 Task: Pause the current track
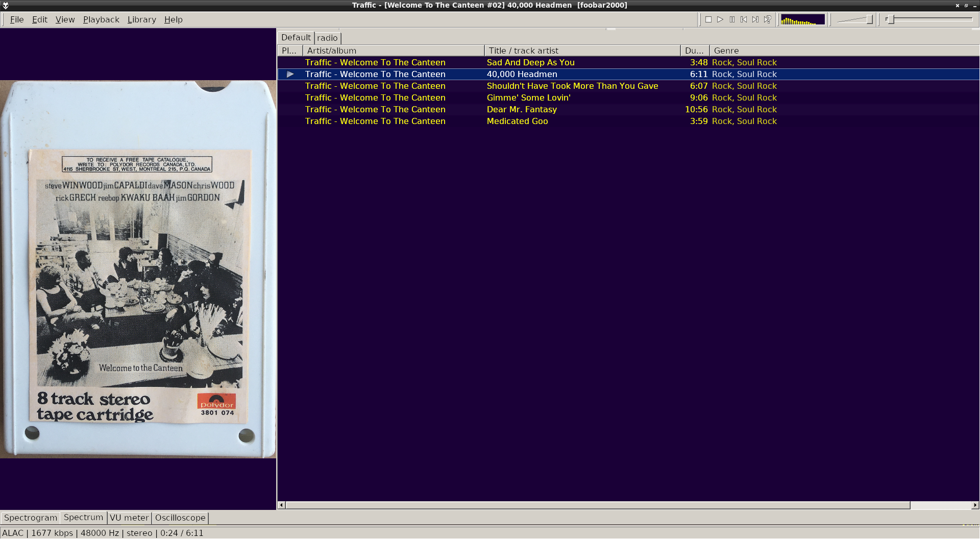click(x=732, y=19)
